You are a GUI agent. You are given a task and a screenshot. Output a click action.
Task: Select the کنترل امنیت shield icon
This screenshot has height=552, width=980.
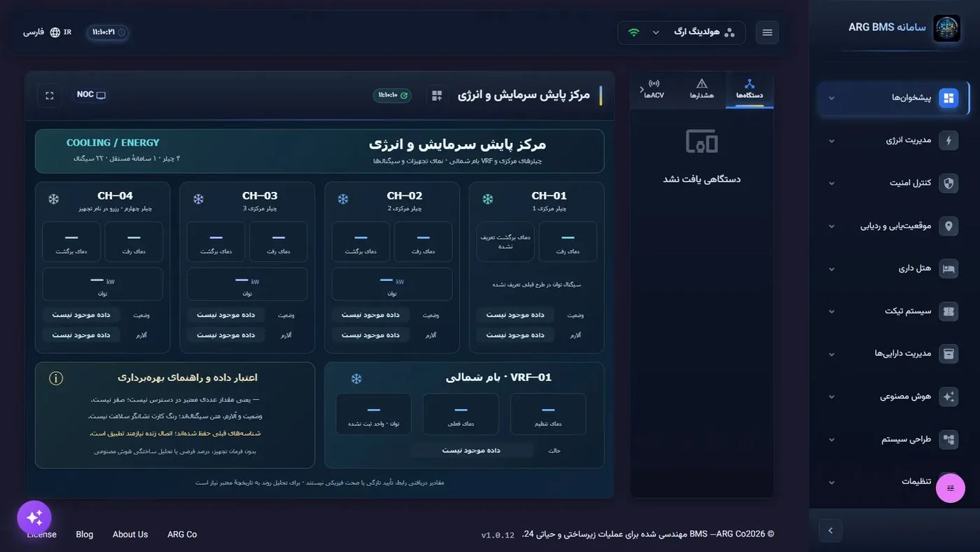pos(948,183)
